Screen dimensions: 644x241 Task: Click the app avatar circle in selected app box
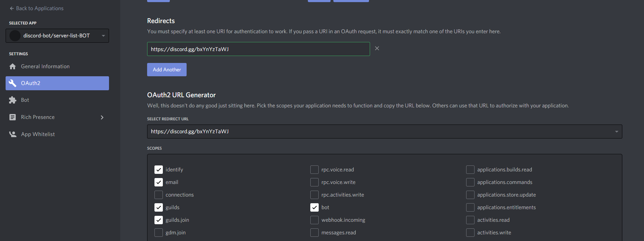[x=15, y=35]
